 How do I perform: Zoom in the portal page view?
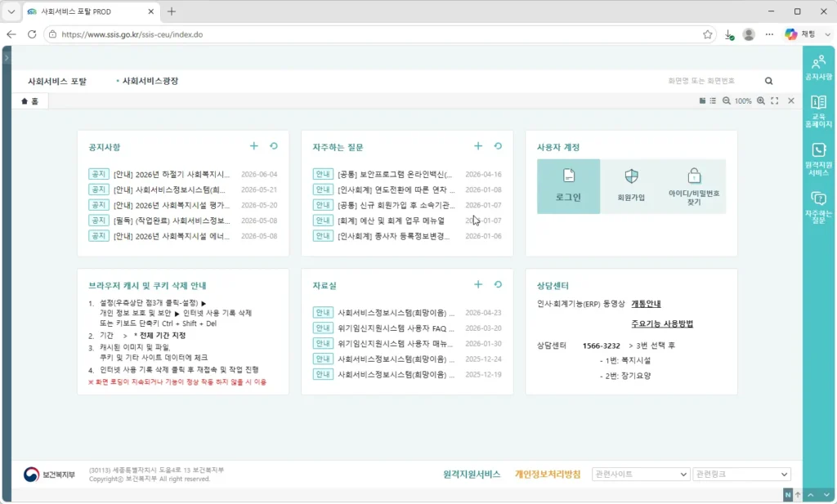tap(761, 100)
